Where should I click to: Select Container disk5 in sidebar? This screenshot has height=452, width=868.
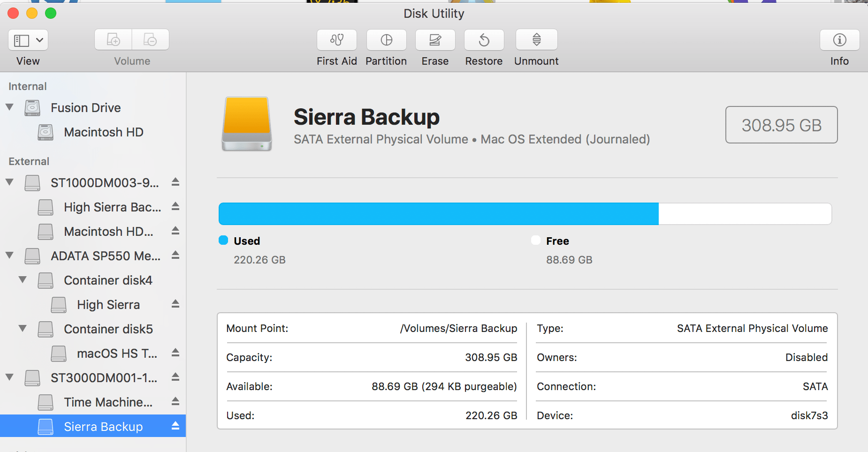click(x=108, y=329)
